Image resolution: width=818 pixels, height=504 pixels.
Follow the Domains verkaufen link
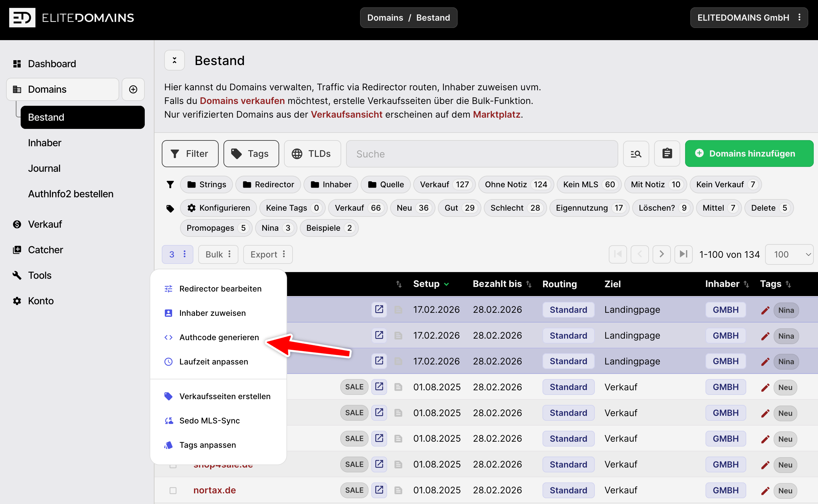242,101
